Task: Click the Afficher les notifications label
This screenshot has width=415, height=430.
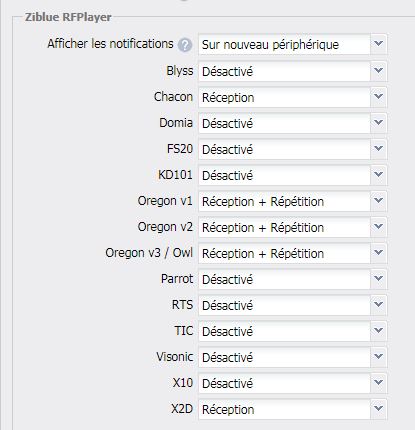Action: pyautogui.click(x=110, y=44)
